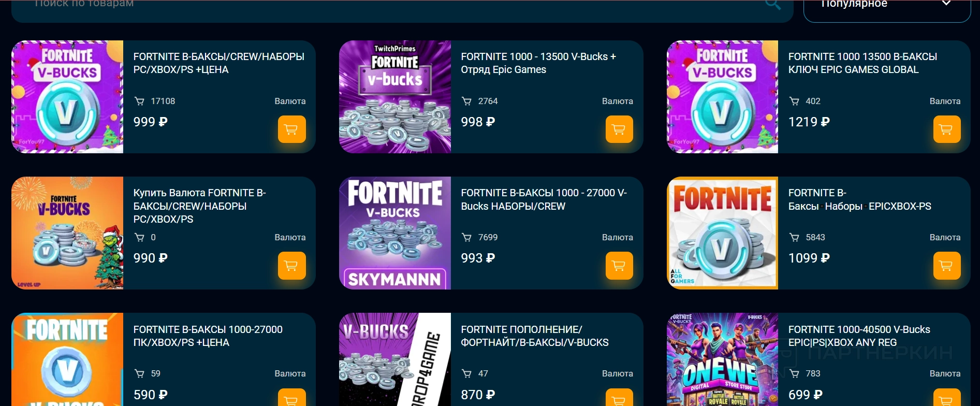Open FORTNITE 1000 - 13500 V-Bucks + Отряд listing
980x406 pixels.
538,63
